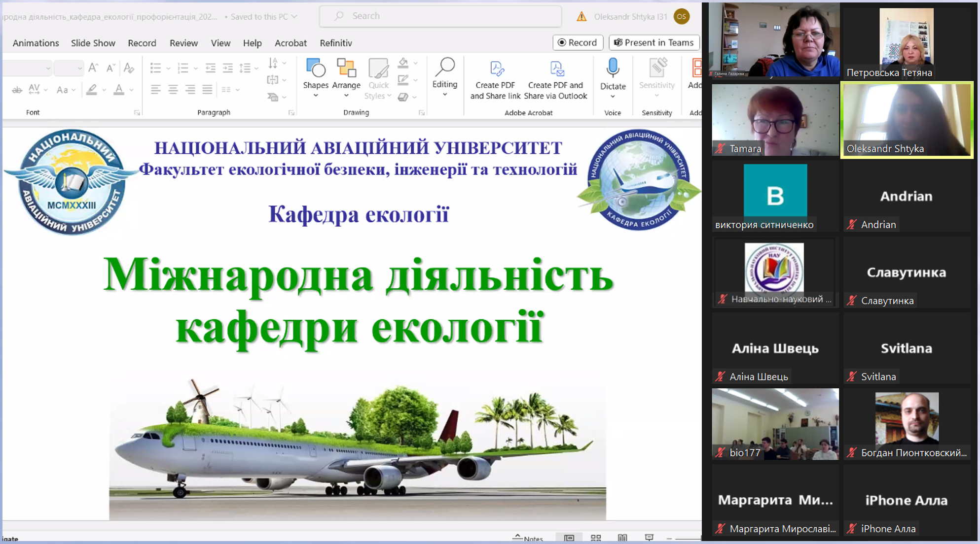
Task: Click Create PDF and Share via Outlook
Action: point(555,80)
